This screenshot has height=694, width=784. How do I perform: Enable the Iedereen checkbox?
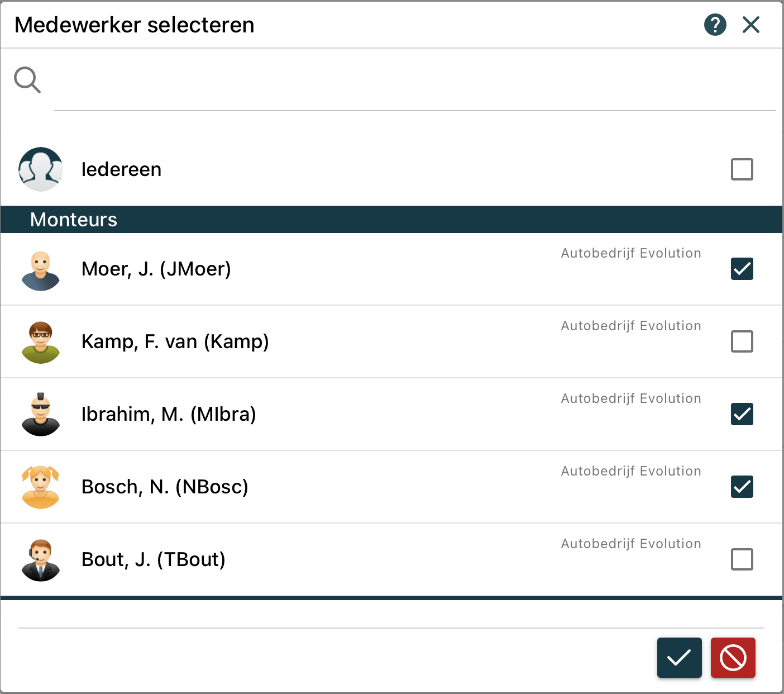tap(742, 169)
